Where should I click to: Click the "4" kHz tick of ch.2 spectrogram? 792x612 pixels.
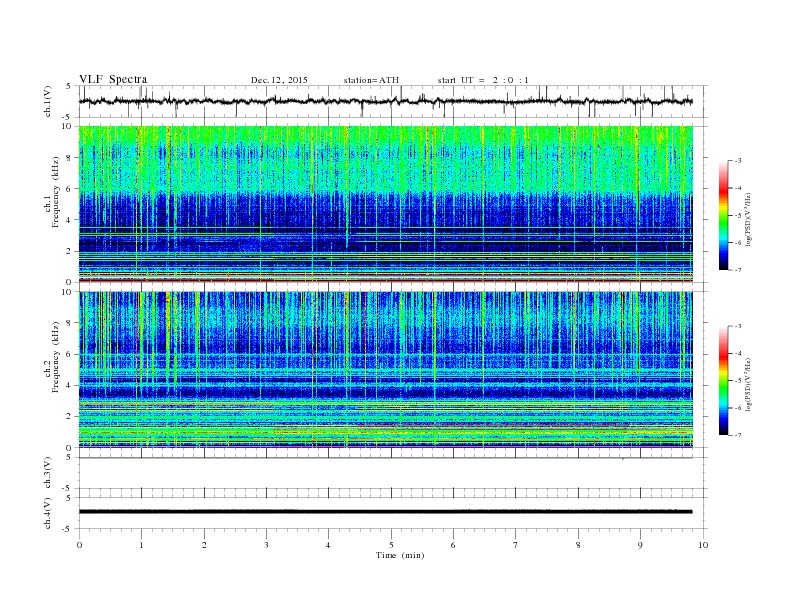pyautogui.click(x=69, y=385)
